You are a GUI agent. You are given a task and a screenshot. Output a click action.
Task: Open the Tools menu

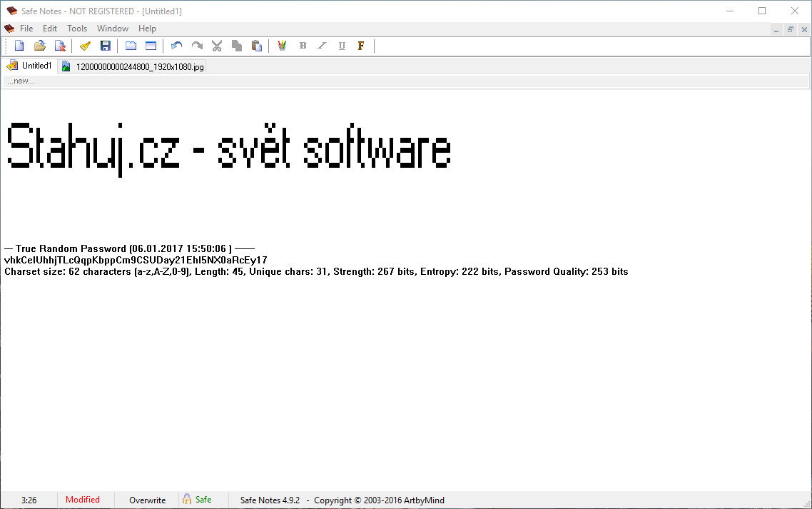pos(77,29)
